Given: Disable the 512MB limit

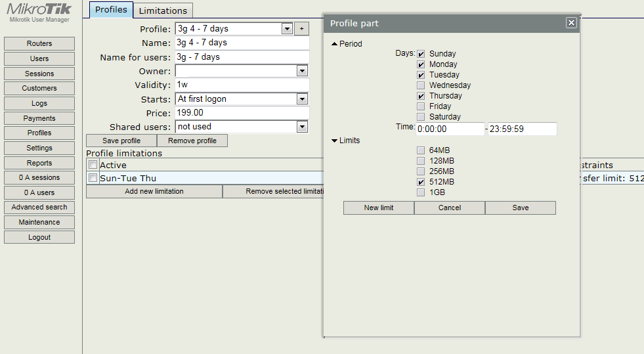Looking at the screenshot, I should 421,182.
